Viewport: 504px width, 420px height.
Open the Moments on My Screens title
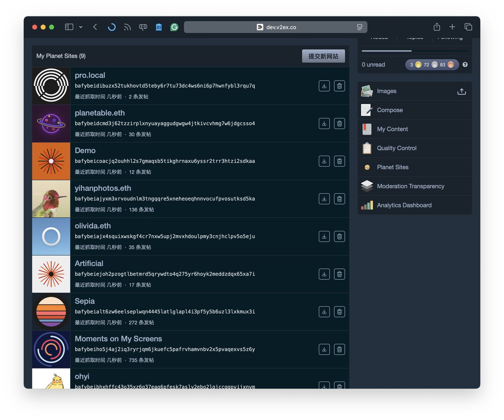tap(118, 339)
